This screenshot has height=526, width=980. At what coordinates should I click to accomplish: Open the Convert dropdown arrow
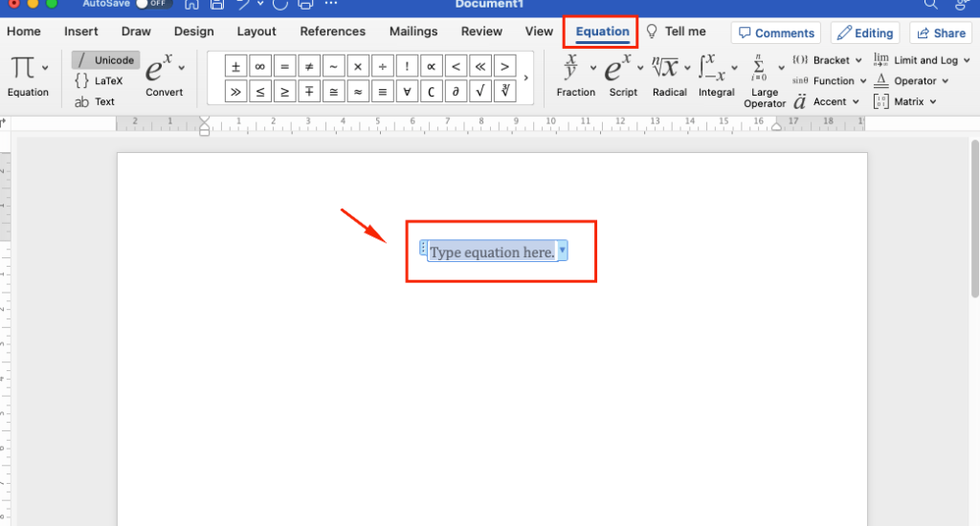click(x=181, y=68)
